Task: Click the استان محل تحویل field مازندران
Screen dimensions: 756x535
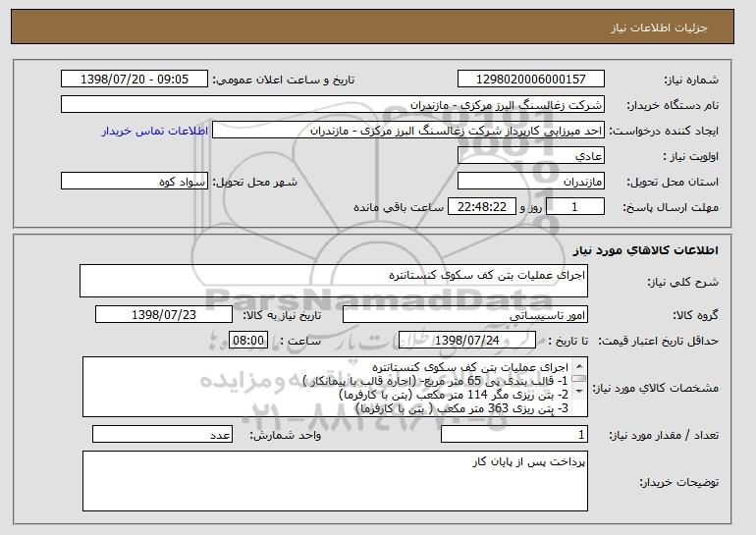Action: (531, 182)
